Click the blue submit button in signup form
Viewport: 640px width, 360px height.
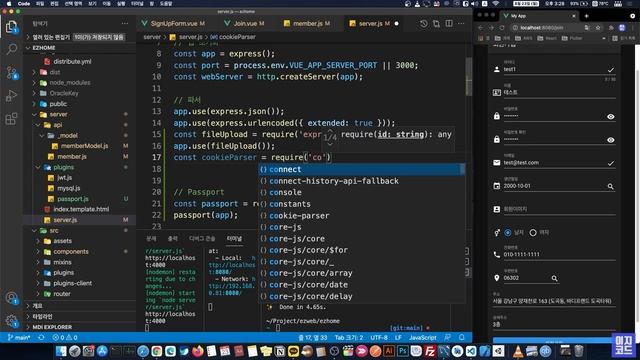point(553,340)
